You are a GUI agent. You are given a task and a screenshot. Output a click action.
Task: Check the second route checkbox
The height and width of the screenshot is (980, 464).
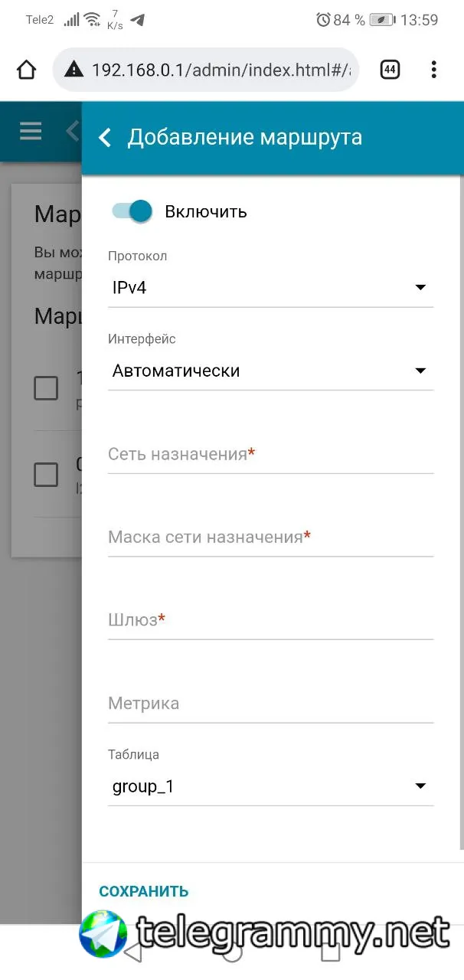(46, 475)
